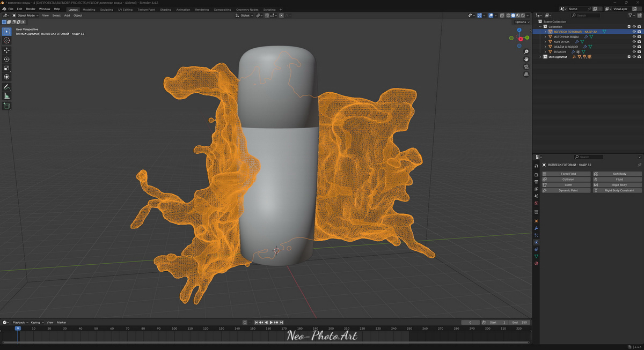644x350 pixels.
Task: Open the viewport Add menu
Action: click(x=67, y=16)
